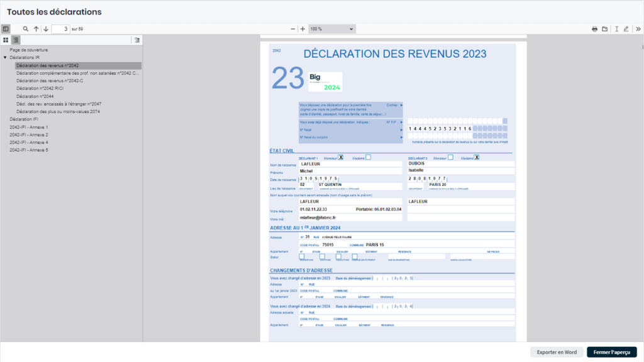Click the Exporter en Word button

557,352
